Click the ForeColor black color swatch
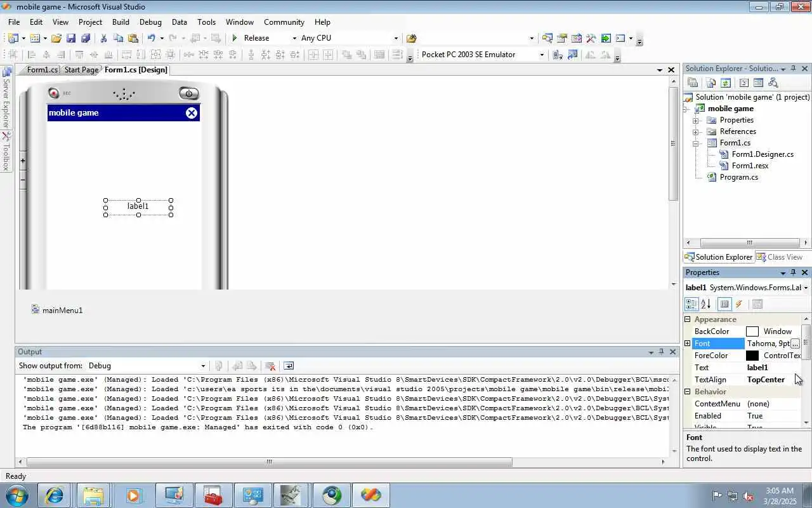The height and width of the screenshot is (508, 812). tap(752, 356)
